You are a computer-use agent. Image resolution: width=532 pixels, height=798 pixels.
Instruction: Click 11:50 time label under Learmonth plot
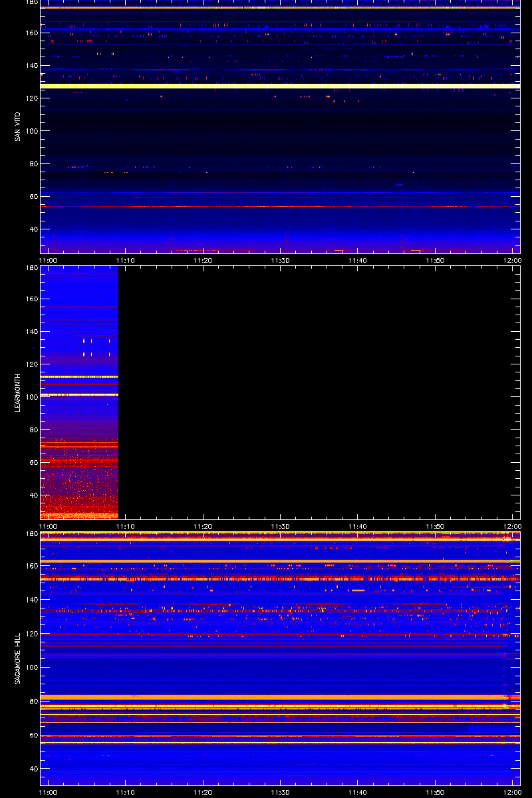point(435,526)
